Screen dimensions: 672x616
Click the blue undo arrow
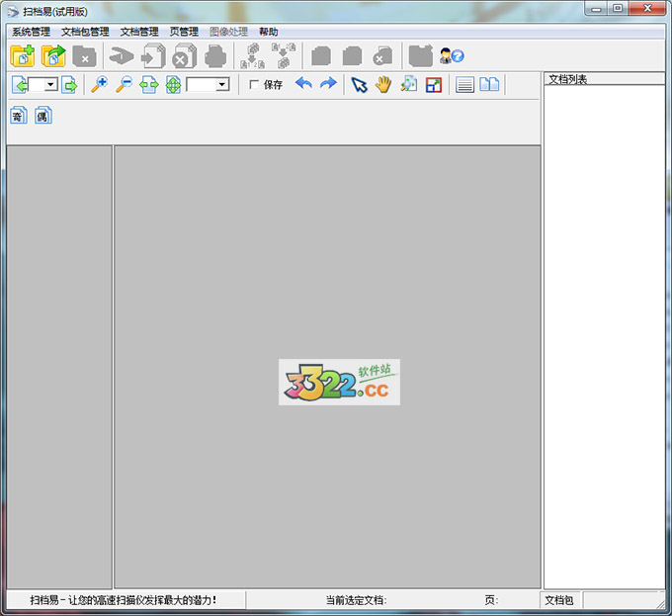(303, 84)
